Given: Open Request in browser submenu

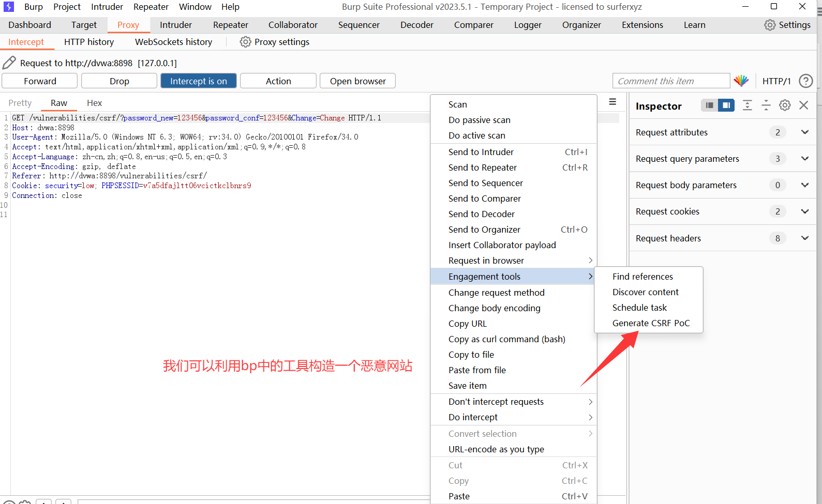Looking at the screenshot, I should [514, 261].
